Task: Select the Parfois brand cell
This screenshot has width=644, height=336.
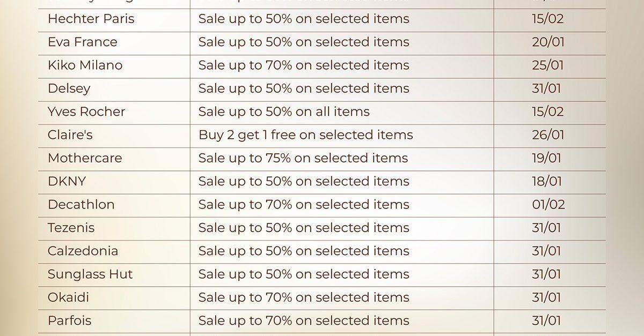Action: tap(69, 320)
